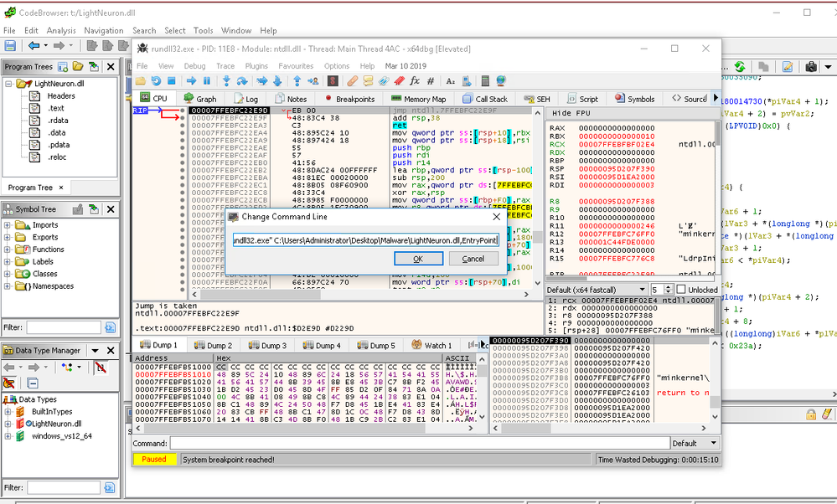This screenshot has height=504, width=837.
Task: Click the x64dbg Command input field
Action: click(420, 443)
